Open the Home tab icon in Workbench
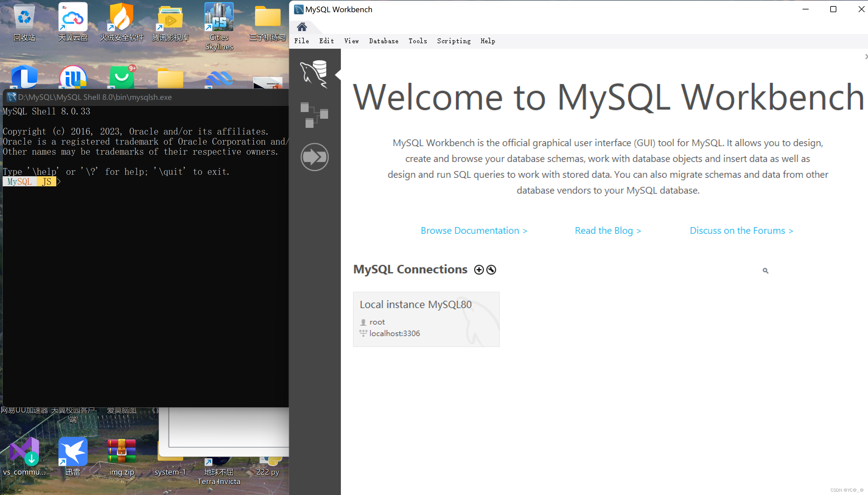 [x=302, y=26]
